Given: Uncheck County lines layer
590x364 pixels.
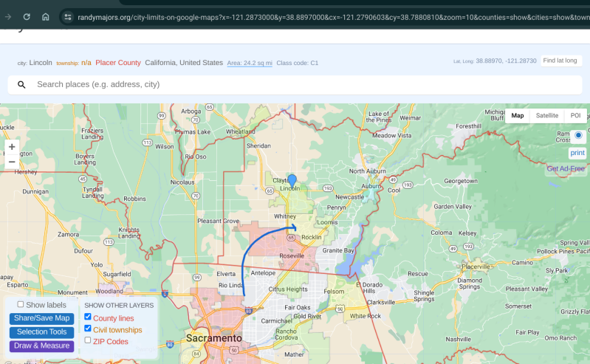Looking at the screenshot, I should point(88,317).
